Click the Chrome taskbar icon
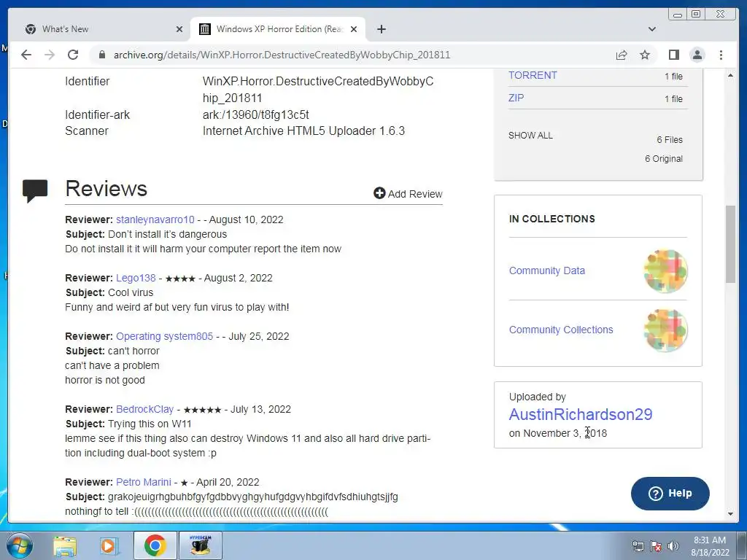The width and height of the screenshot is (747, 560). tap(155, 545)
